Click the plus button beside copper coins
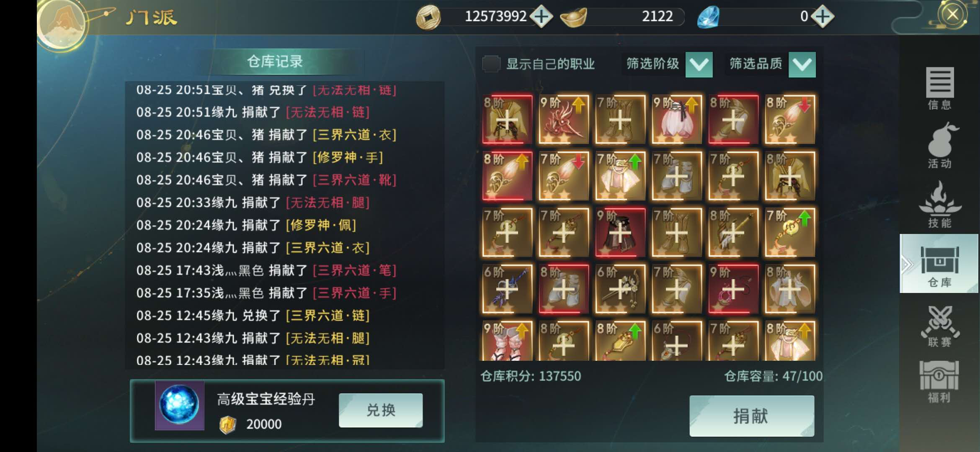 pyautogui.click(x=542, y=17)
